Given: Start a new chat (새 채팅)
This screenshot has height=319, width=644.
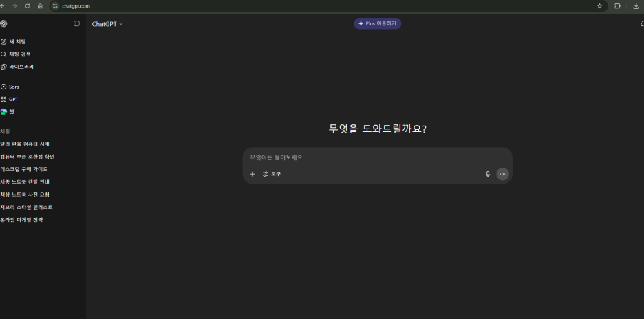Looking at the screenshot, I should pos(14,41).
